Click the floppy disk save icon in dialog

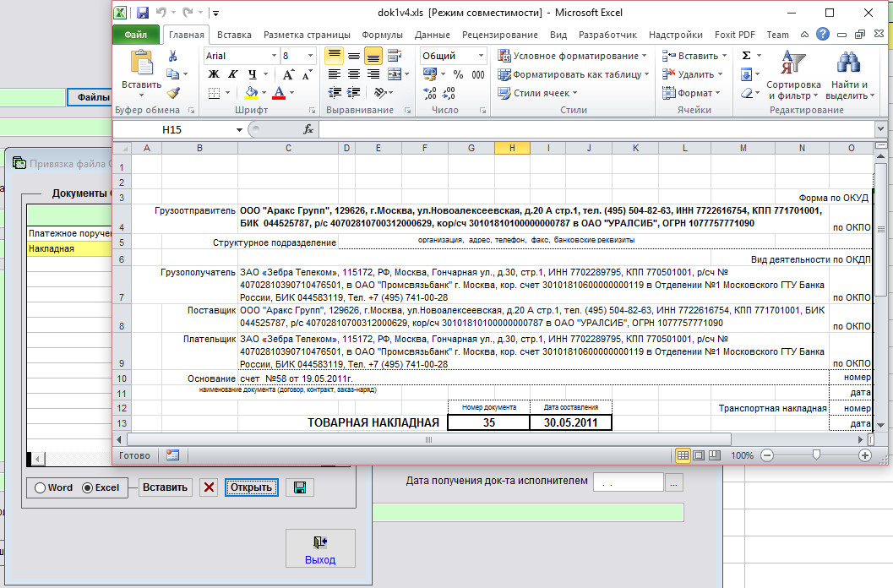pyautogui.click(x=299, y=487)
